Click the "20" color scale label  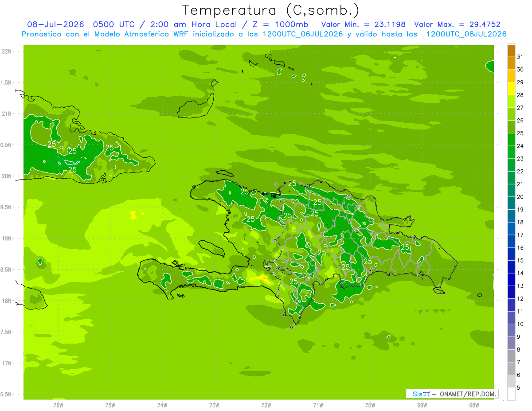(520, 197)
